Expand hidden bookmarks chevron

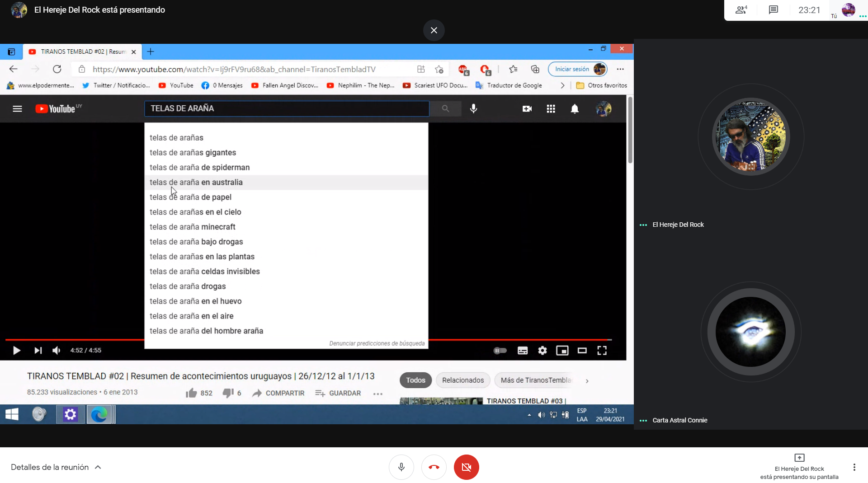562,85
